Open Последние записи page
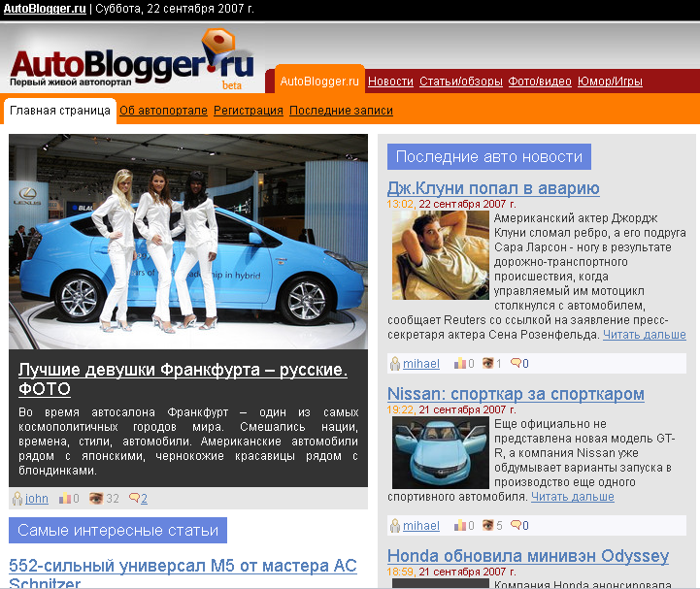This screenshot has height=589, width=700. click(x=341, y=111)
